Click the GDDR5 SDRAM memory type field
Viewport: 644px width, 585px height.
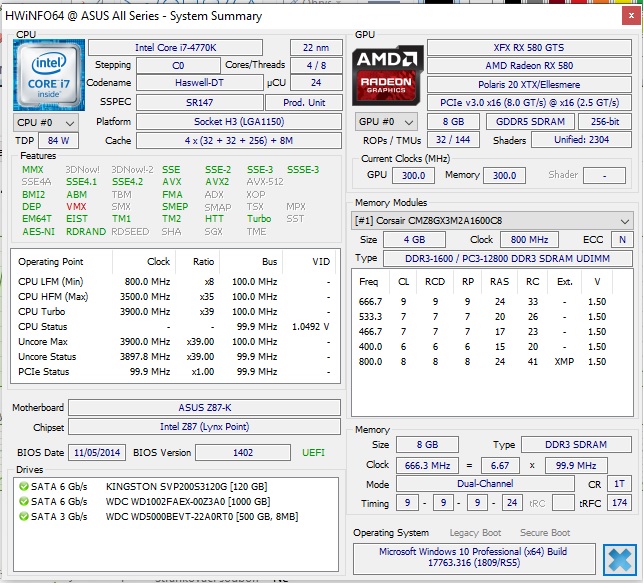pos(530,122)
